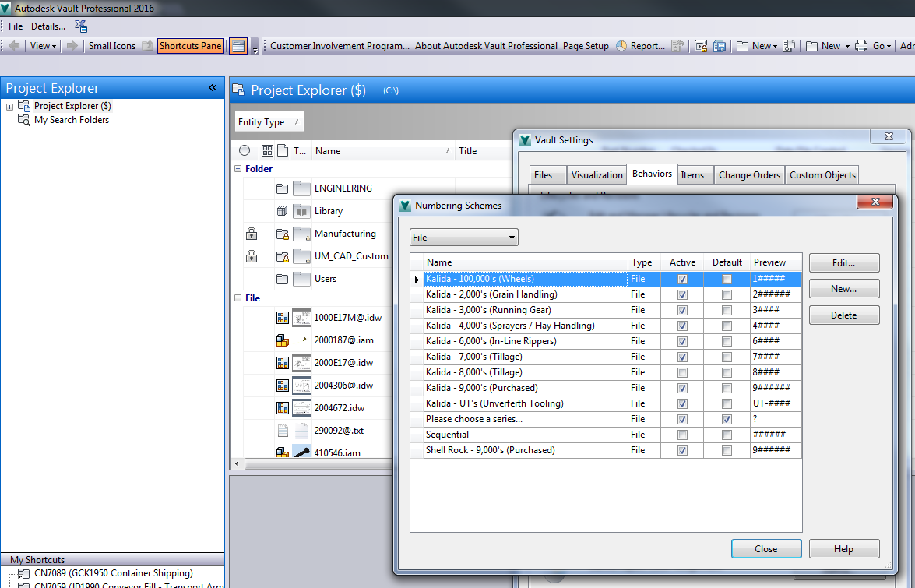Toggle Active for Kalida - 8,000's (Tillage)
The image size is (915, 588).
click(x=682, y=372)
